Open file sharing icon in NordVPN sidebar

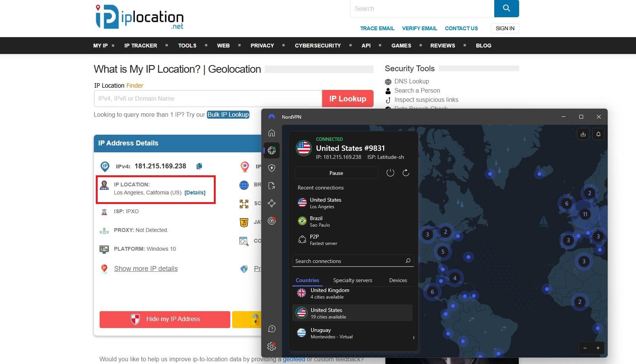(272, 186)
